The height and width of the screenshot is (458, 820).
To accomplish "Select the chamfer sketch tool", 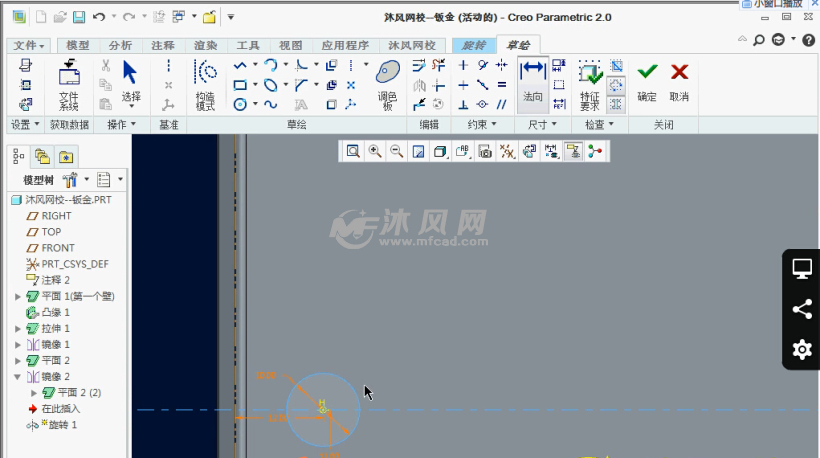I will click(x=301, y=85).
